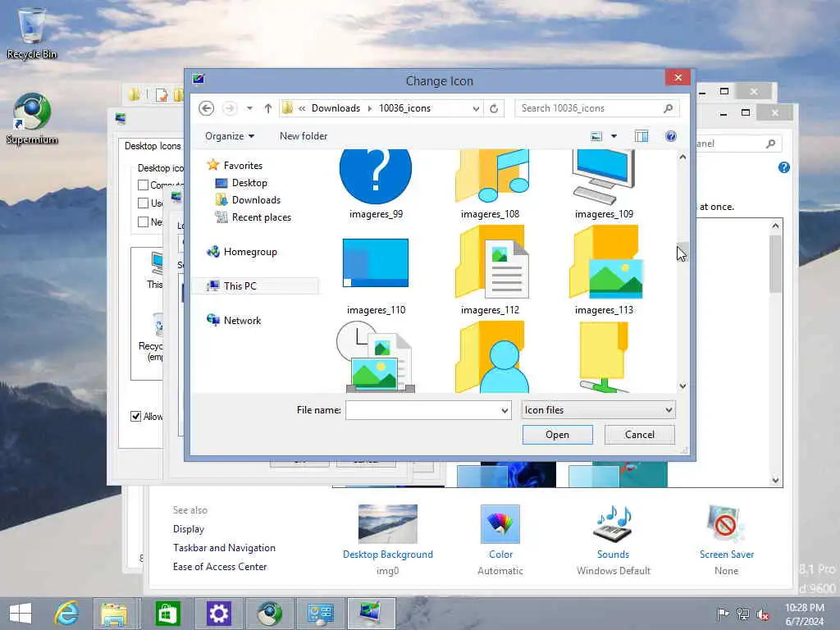Open Sounds settings in Personalization
Screen dimensions: 840x630
coord(614,540)
